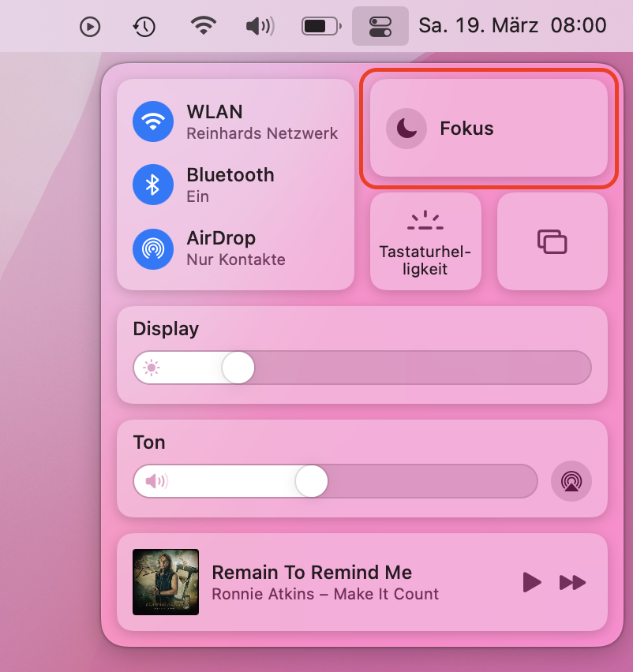Open screen mirroring tile
The image size is (633, 672).
click(552, 241)
